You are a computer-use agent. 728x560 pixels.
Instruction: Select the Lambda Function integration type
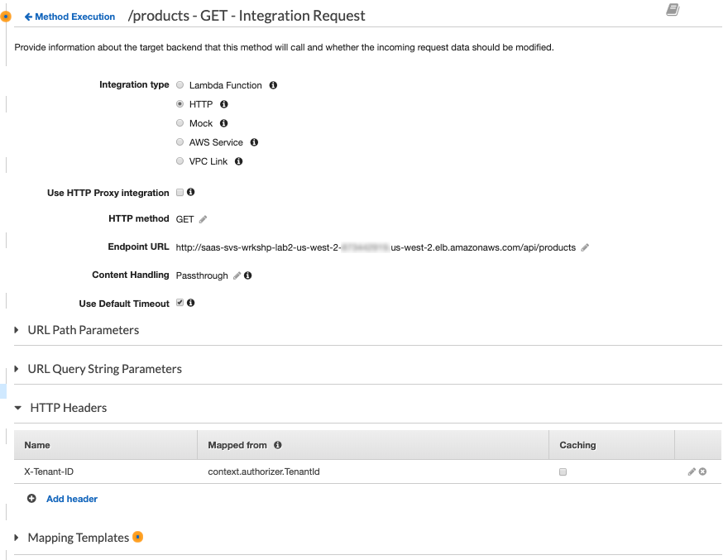point(180,85)
